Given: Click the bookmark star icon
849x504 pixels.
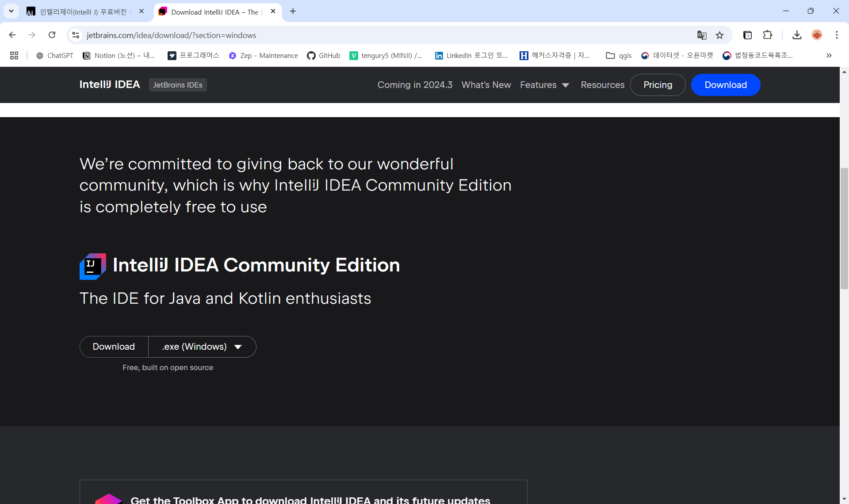Looking at the screenshot, I should click(x=720, y=35).
